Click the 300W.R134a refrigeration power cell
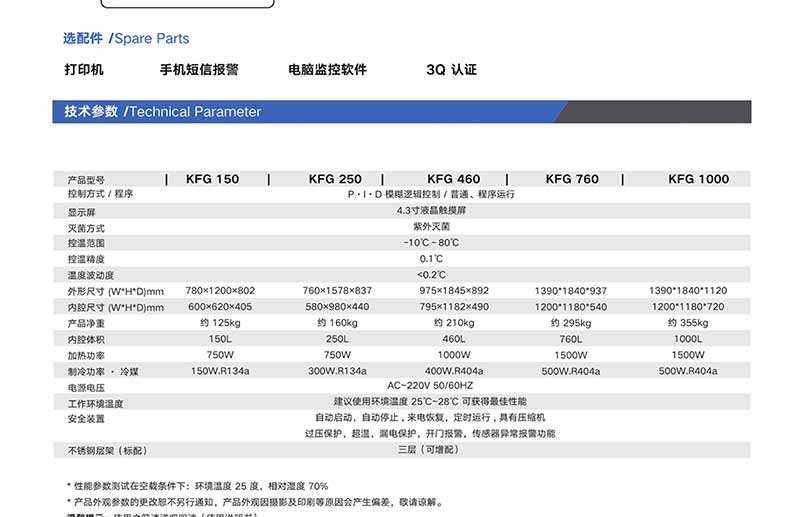The image size is (790, 517). click(336, 371)
